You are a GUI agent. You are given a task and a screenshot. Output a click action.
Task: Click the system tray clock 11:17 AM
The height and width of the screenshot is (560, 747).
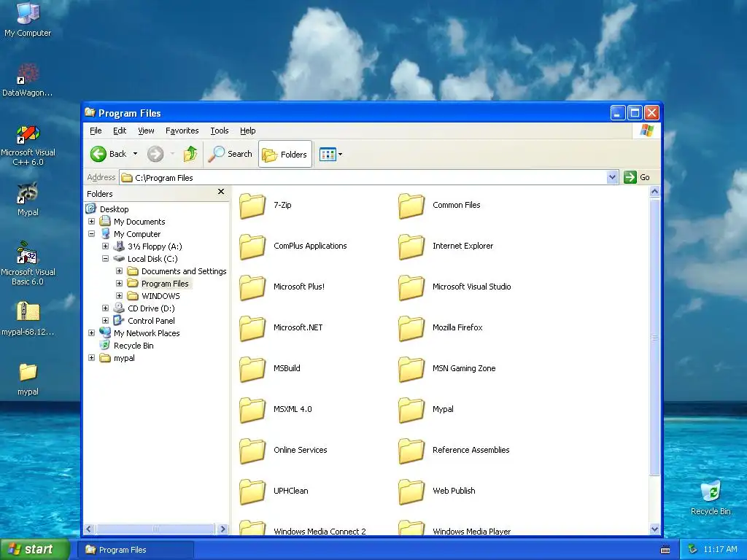point(720,550)
